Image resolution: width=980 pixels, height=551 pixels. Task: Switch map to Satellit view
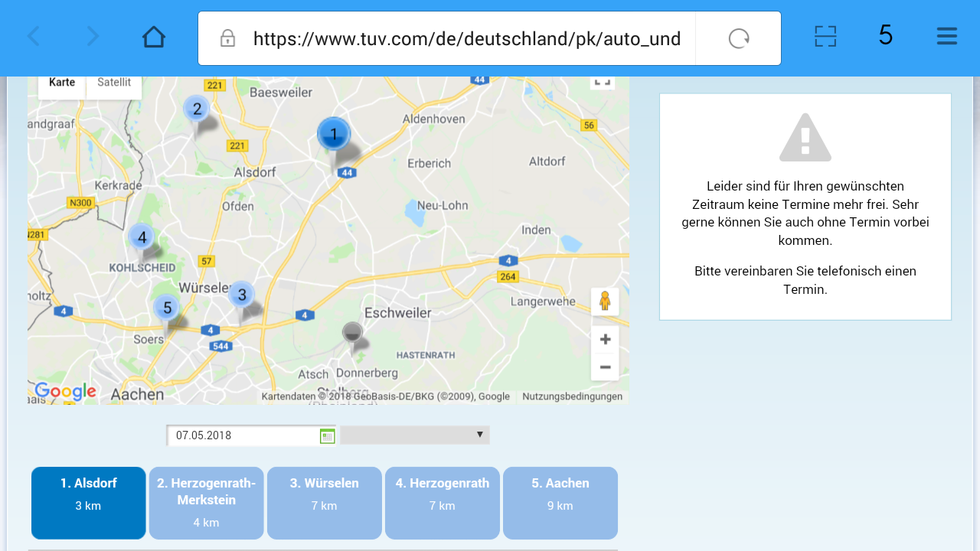tap(114, 83)
